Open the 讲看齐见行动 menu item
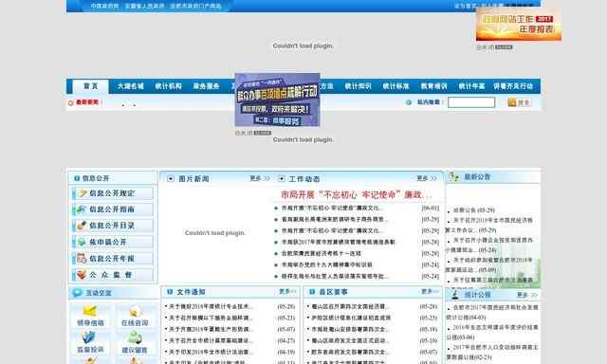The width and height of the screenshot is (607, 364). coord(513,86)
